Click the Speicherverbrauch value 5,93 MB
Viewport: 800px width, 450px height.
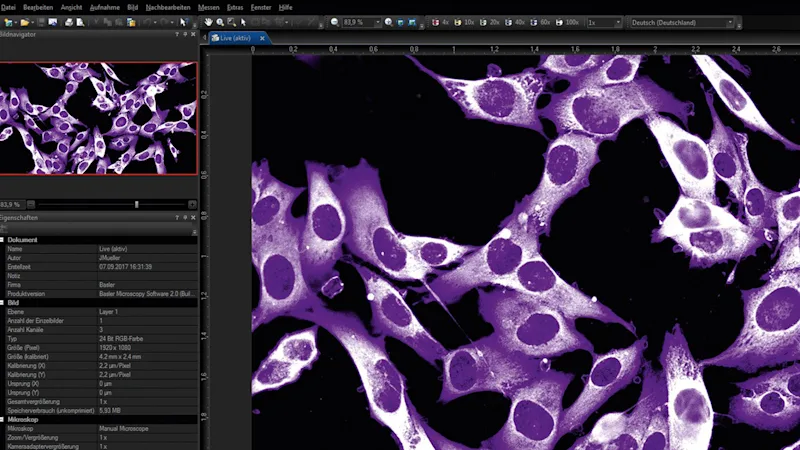pyautogui.click(x=109, y=411)
